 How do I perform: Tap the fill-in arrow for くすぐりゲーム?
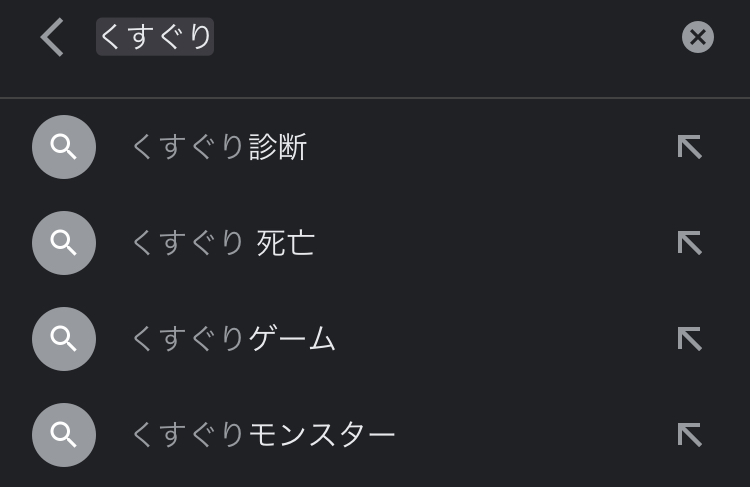pyautogui.click(x=689, y=339)
